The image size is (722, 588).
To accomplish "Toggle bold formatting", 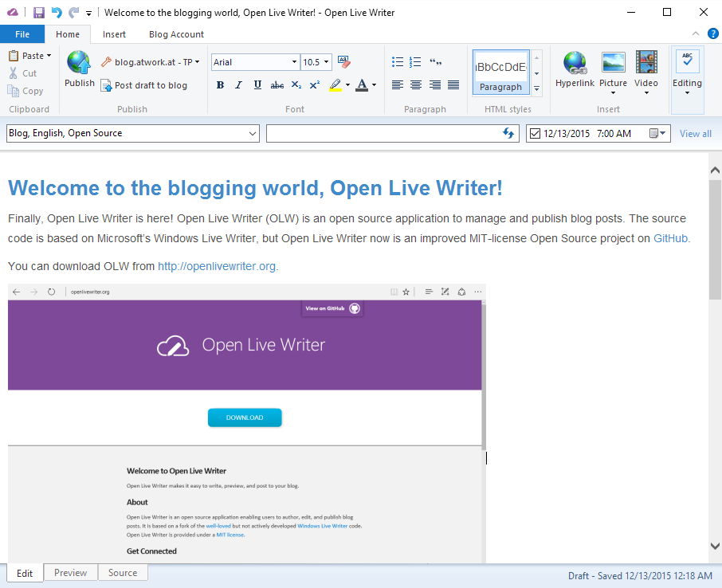I will coord(220,85).
